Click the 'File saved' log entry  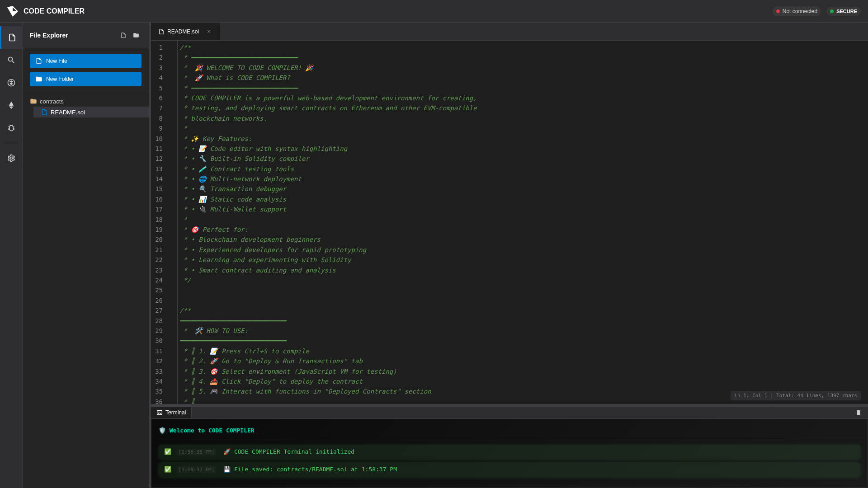(x=509, y=469)
